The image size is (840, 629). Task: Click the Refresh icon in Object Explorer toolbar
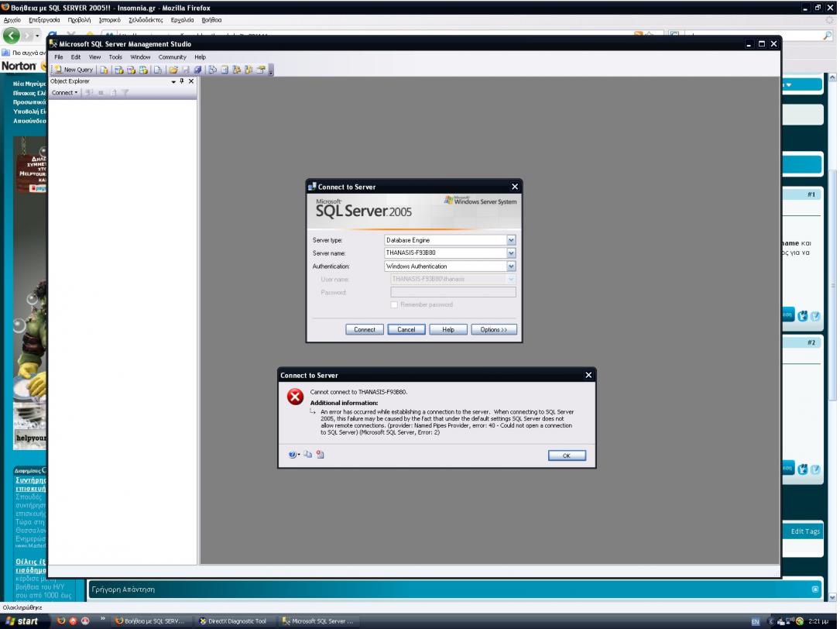click(x=113, y=93)
